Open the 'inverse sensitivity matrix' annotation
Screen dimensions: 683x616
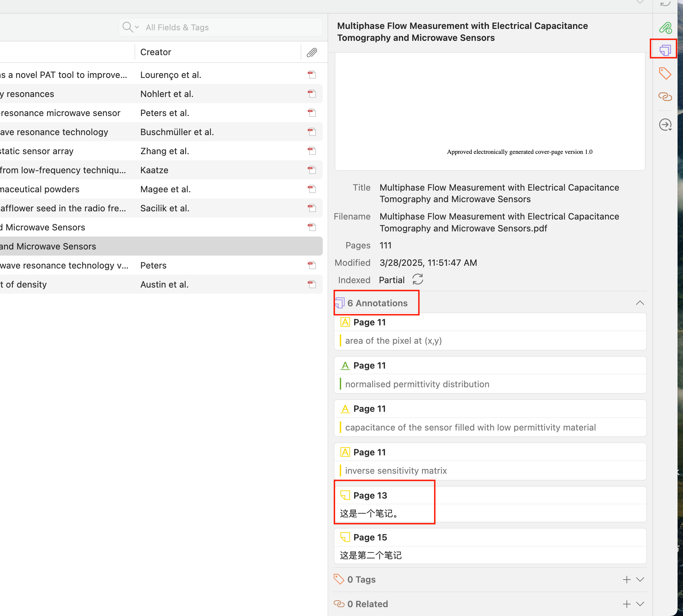(x=396, y=470)
